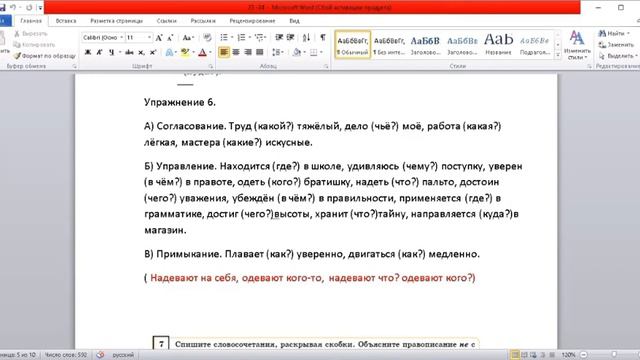The width and height of the screenshot is (640, 360).
Task: Select align left paragraph icon
Action: (224, 52)
